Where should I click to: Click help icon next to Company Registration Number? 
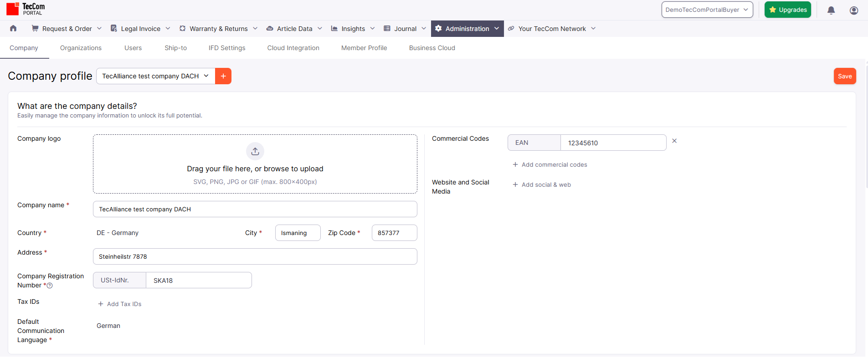50,286
